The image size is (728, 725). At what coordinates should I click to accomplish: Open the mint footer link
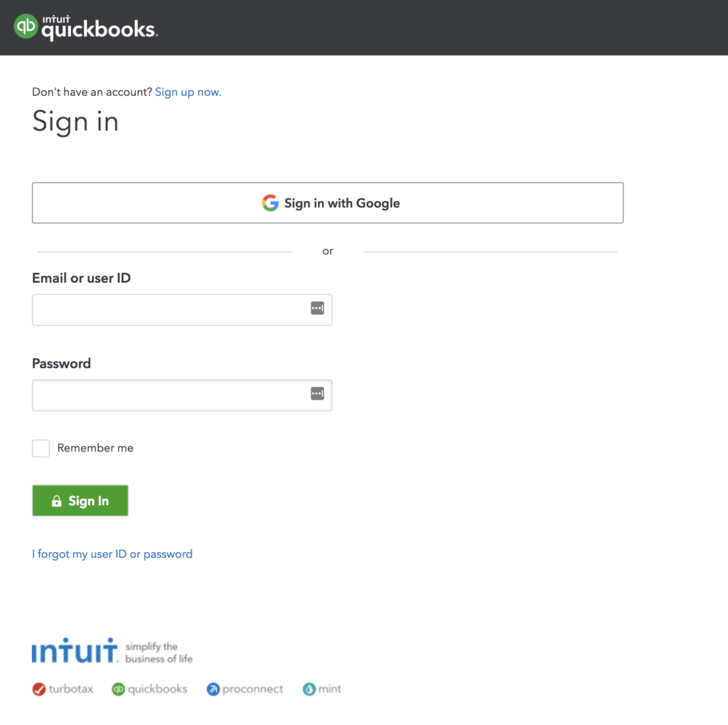321,688
